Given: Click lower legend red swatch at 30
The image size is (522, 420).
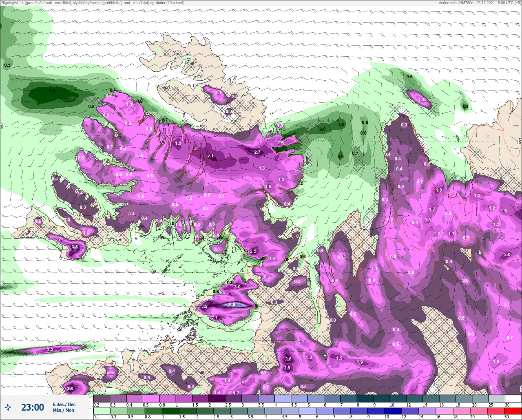Looking at the screenshot, I should click(513, 411).
